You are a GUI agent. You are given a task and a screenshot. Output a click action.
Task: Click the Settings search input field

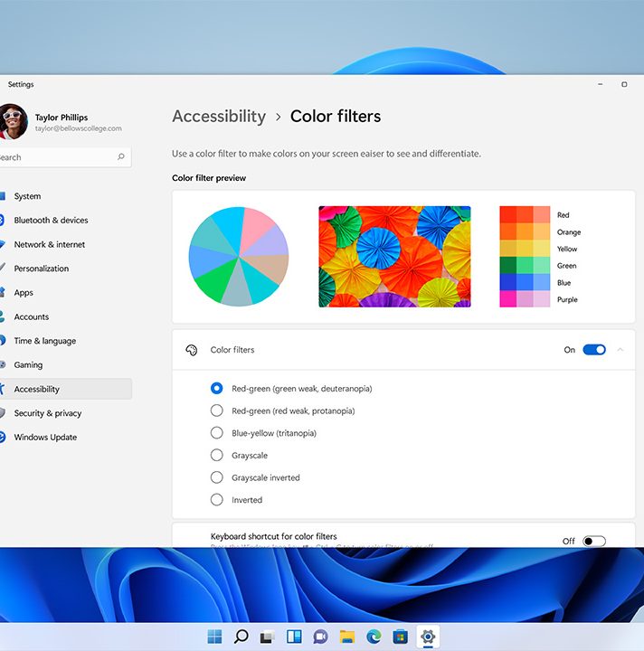click(x=65, y=157)
